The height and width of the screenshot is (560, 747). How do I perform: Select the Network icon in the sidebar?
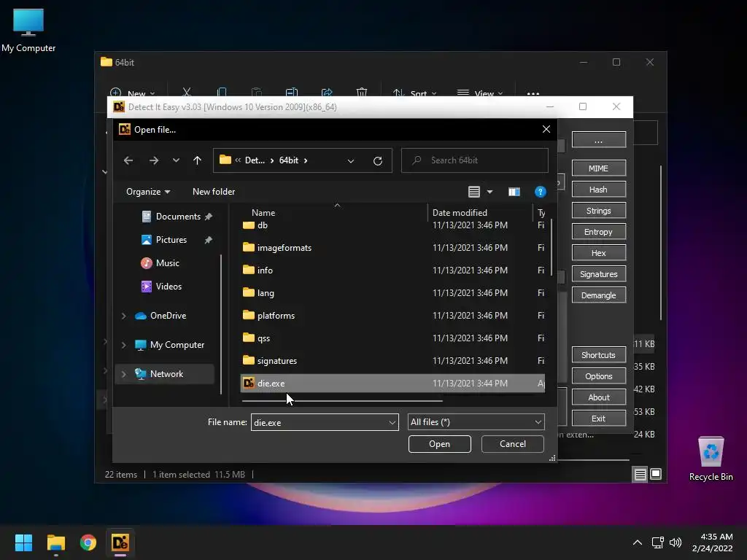coord(141,374)
